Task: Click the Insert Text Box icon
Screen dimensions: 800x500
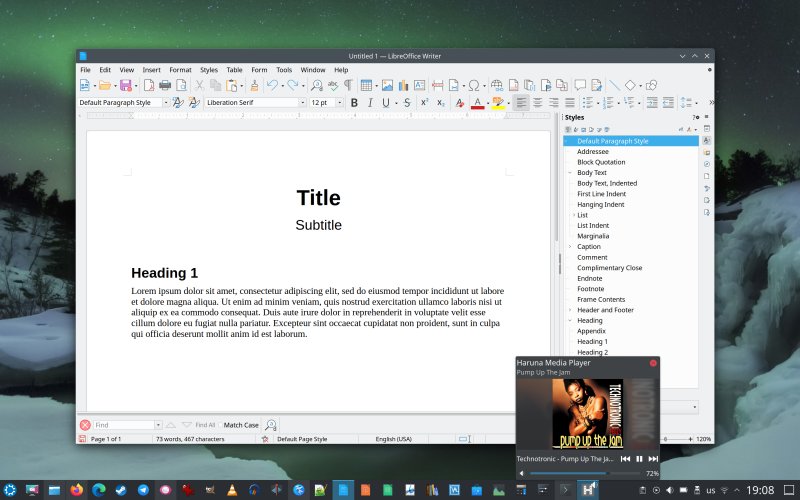Action: (419, 85)
